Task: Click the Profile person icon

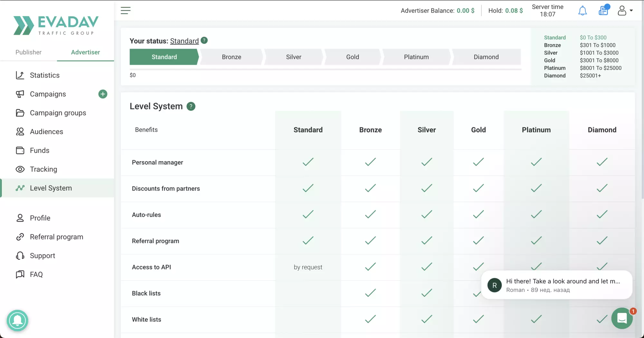Action: (20, 218)
